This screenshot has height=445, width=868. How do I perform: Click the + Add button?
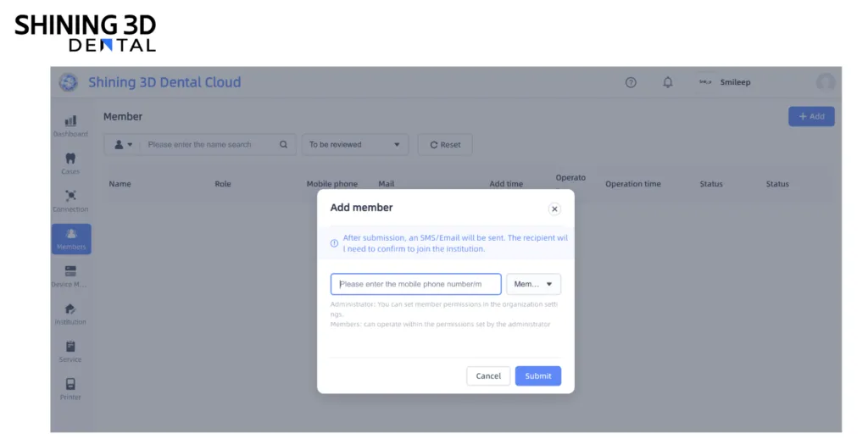click(x=811, y=116)
